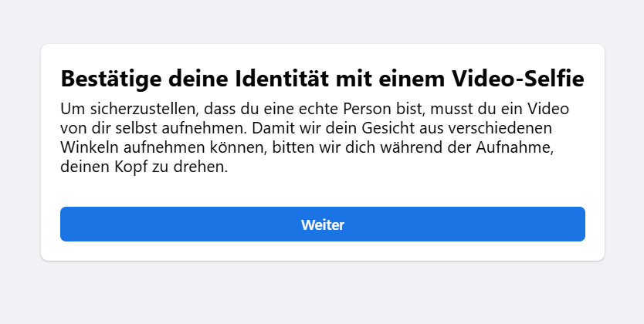Click the text line starting 'Winkeln aufnehmen können'

(307, 147)
